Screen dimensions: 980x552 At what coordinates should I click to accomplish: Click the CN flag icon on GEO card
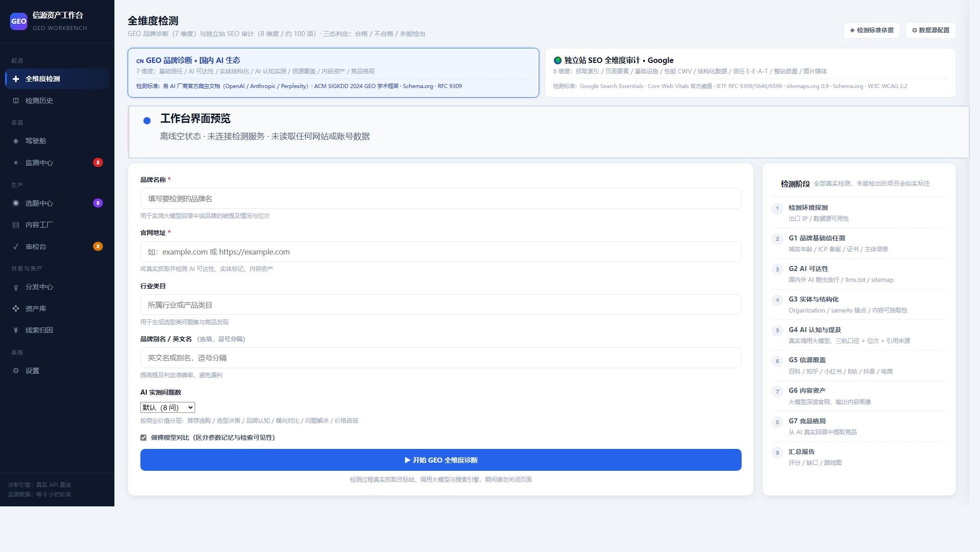click(140, 61)
